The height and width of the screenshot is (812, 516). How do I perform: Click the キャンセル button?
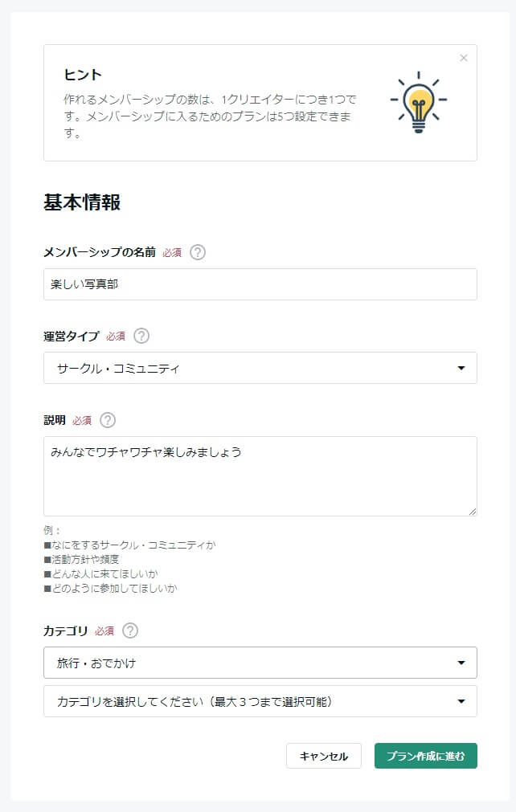pos(324,756)
